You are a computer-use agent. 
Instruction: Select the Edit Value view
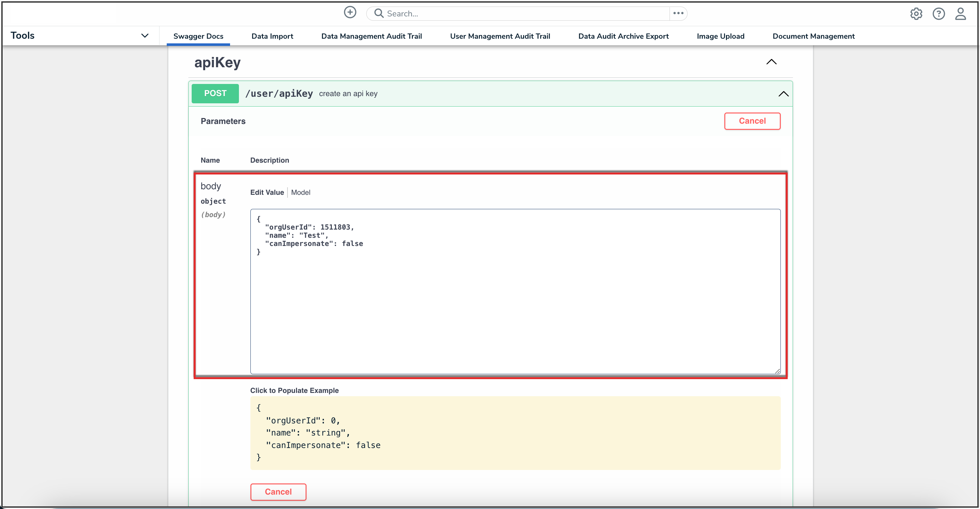click(x=267, y=192)
